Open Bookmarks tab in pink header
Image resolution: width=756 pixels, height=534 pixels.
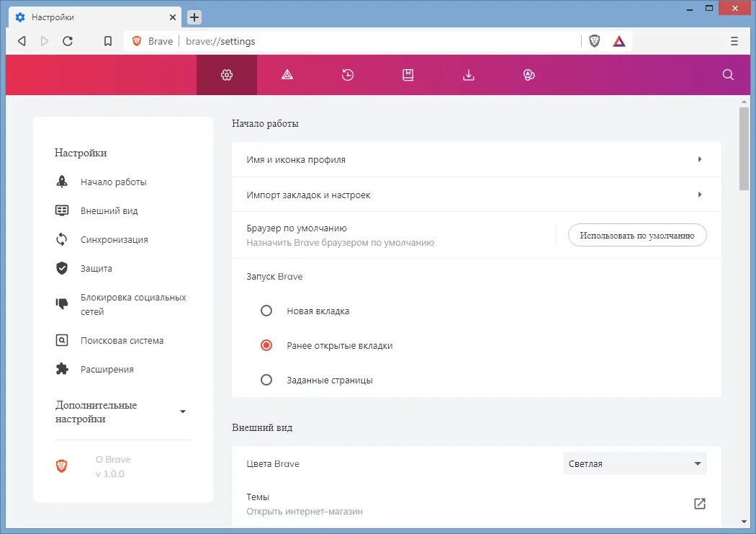[x=408, y=75]
